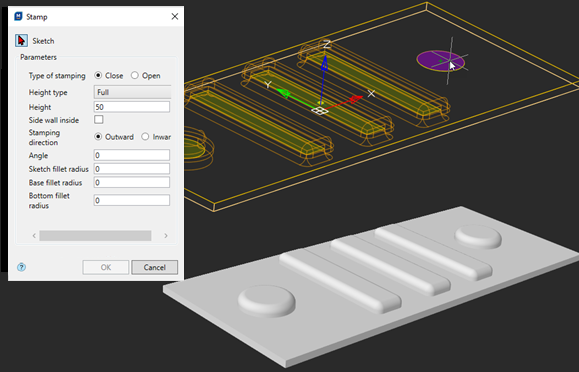Click the Sketch fillet radius field

(132, 169)
